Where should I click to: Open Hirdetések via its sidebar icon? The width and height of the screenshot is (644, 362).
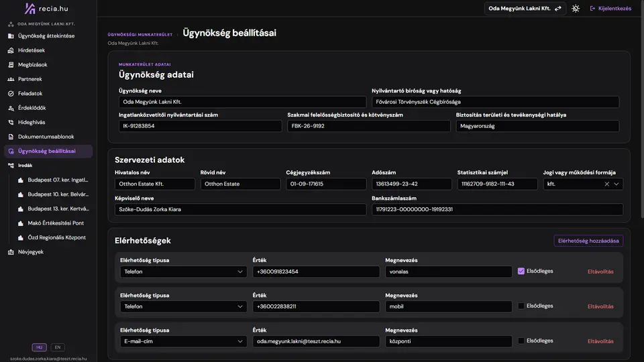pyautogui.click(x=11, y=50)
